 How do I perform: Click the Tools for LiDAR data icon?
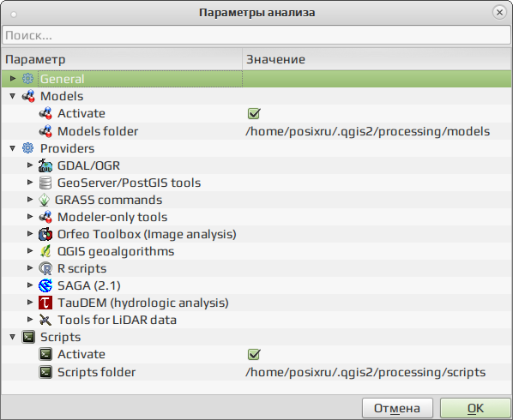45,320
